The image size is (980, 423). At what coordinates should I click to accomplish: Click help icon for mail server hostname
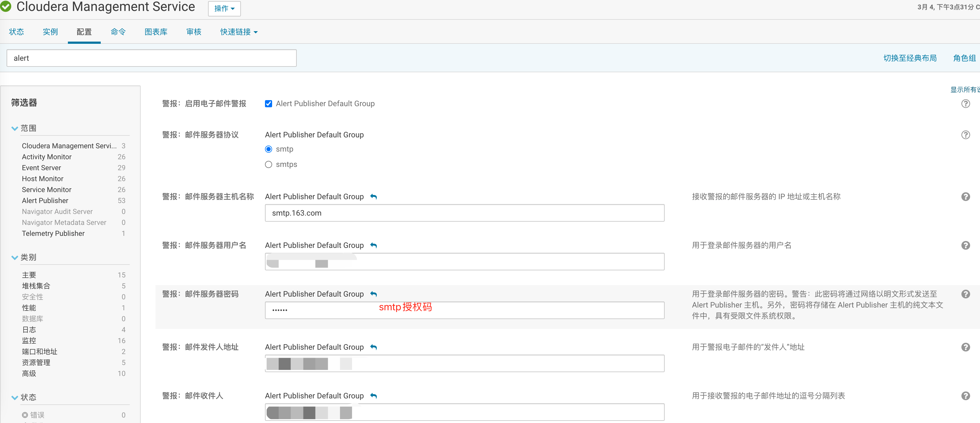click(965, 197)
